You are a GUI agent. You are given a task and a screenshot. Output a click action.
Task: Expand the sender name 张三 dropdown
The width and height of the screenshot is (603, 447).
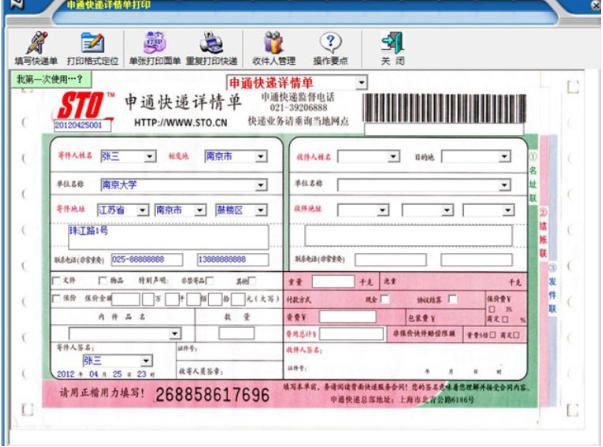150,156
